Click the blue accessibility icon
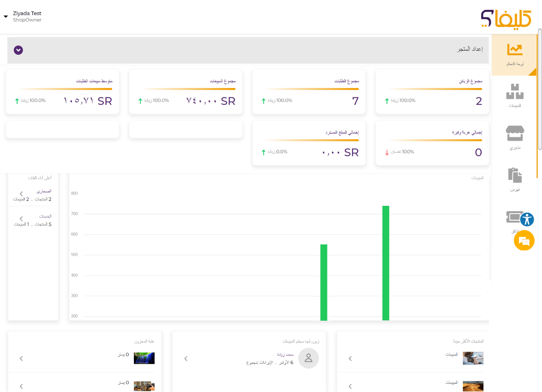Screen dimensions: 542x392 click(527, 219)
